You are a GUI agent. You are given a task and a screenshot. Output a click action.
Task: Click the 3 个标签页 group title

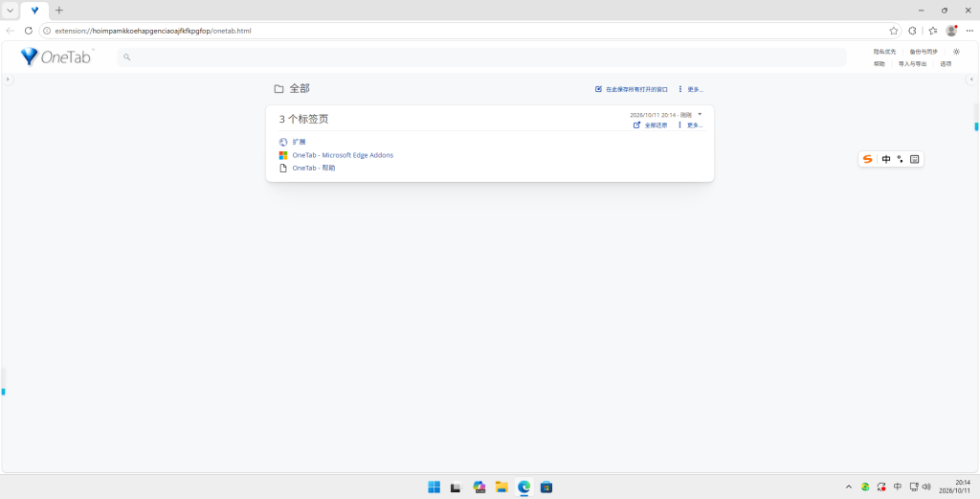[303, 119]
